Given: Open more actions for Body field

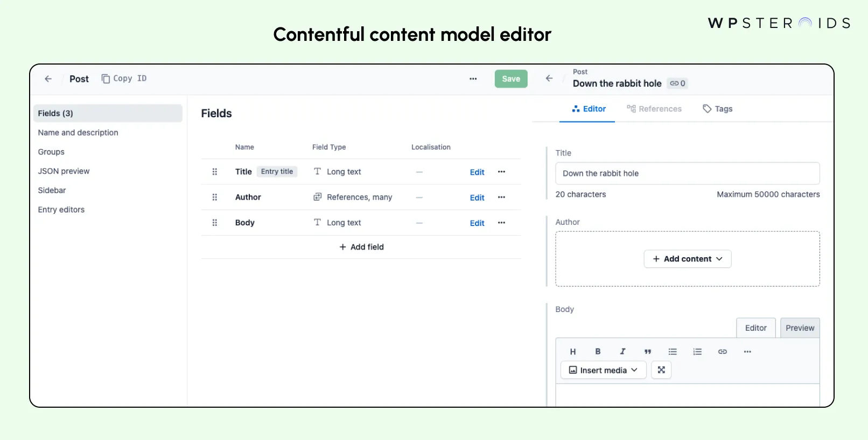Looking at the screenshot, I should (x=501, y=223).
